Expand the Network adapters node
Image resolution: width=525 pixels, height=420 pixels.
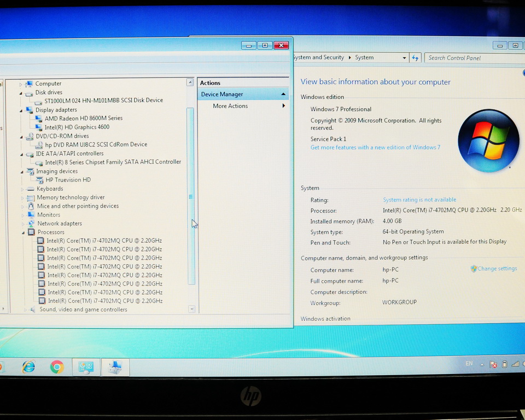point(24,224)
